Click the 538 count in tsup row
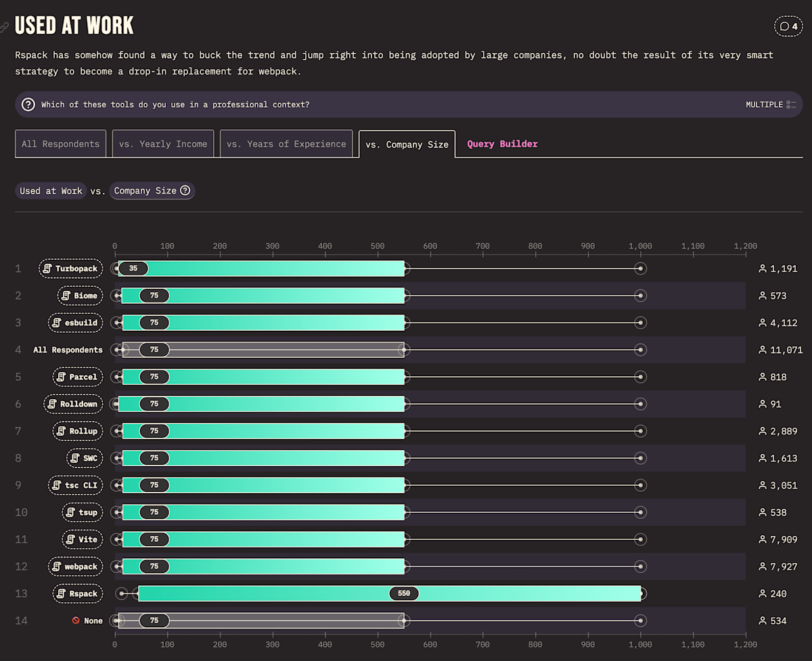Screen dimensions: 812x661 778,512
